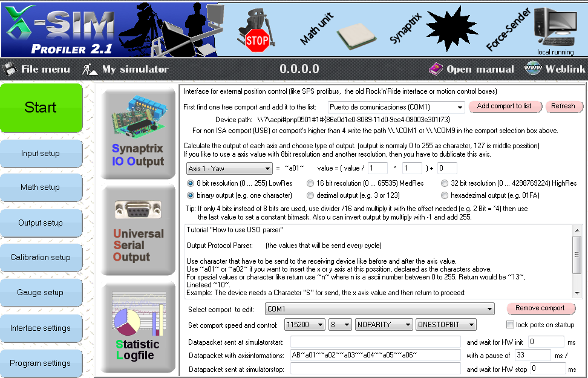Click the Open manual menu label

pos(480,70)
